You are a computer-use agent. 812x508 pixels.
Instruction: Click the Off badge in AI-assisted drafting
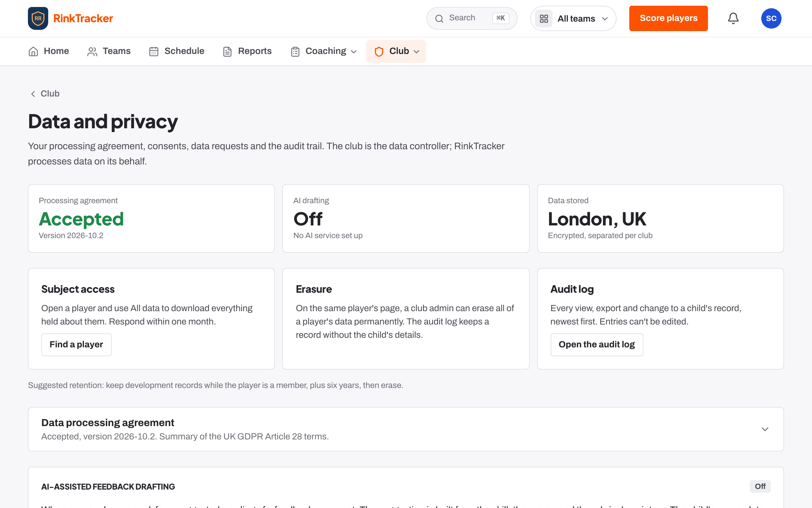coord(760,486)
